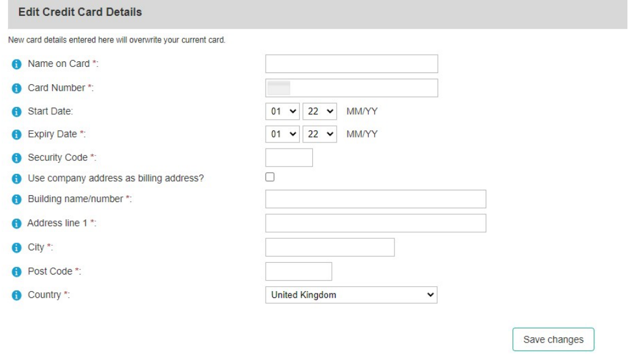644x358 pixels.
Task: Focus the Name on Card text field
Action: tap(351, 64)
